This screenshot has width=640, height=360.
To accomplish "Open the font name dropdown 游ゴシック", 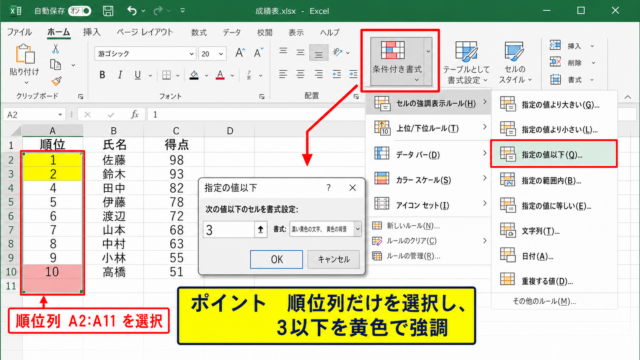I will [191, 54].
